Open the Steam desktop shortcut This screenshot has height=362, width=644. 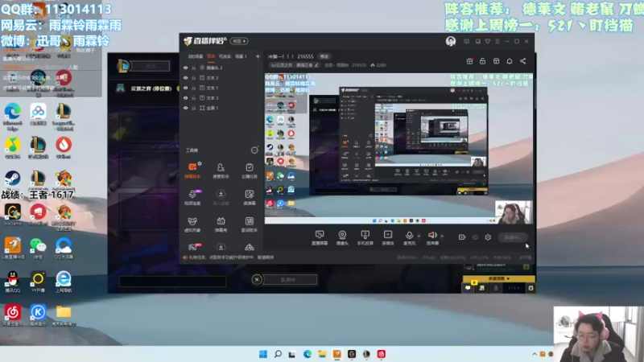pyautogui.click(x=12, y=180)
